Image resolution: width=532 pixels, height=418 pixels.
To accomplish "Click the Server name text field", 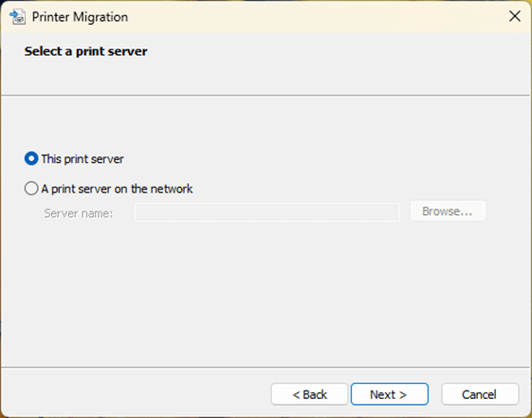I will click(x=267, y=212).
